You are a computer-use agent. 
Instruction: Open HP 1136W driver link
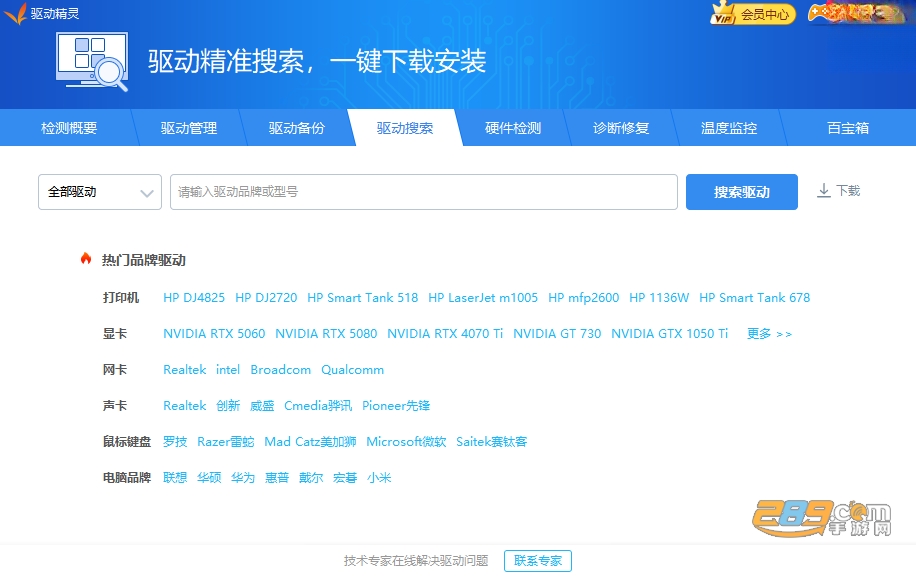(660, 297)
